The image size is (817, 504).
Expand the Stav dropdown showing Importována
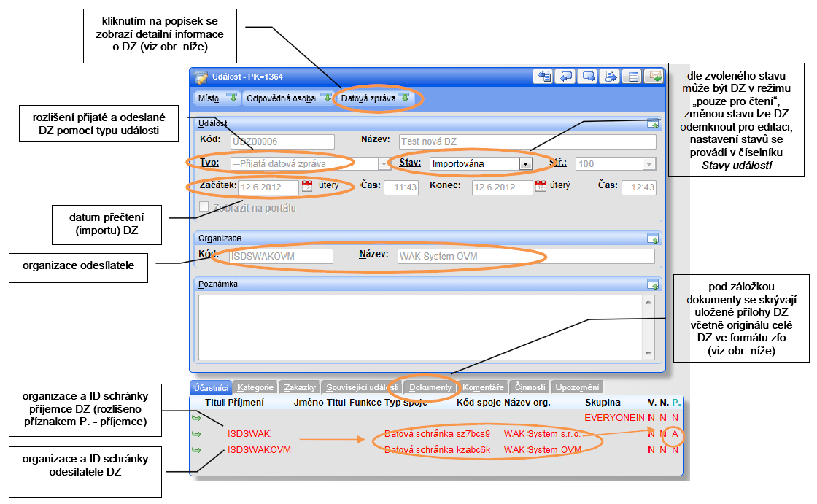click(x=524, y=164)
